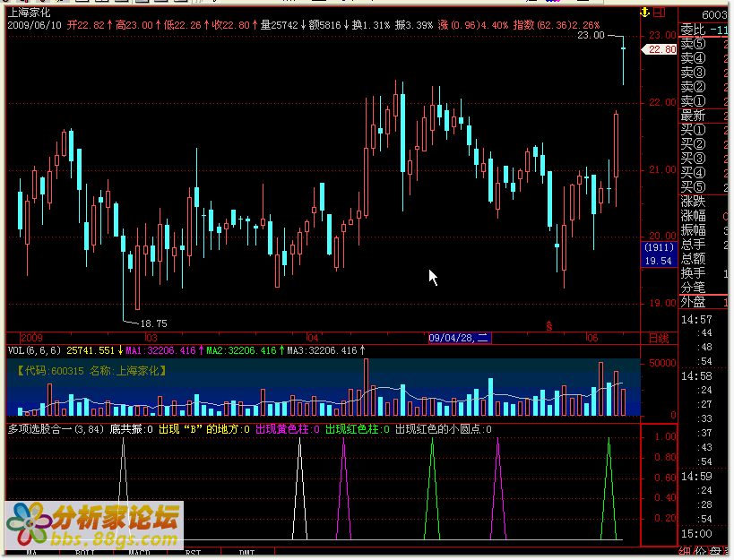Click the 15:00 tick time entry
The image size is (734, 560).
pyautogui.click(x=696, y=534)
